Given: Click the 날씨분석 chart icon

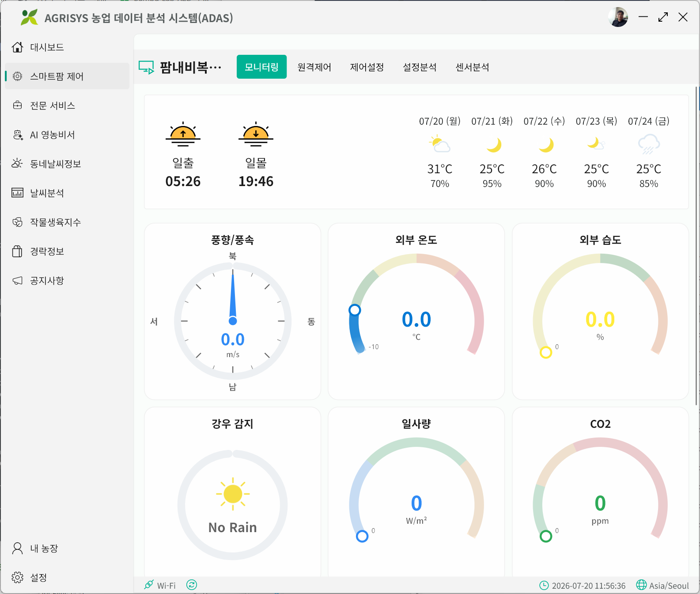Looking at the screenshot, I should click(17, 193).
